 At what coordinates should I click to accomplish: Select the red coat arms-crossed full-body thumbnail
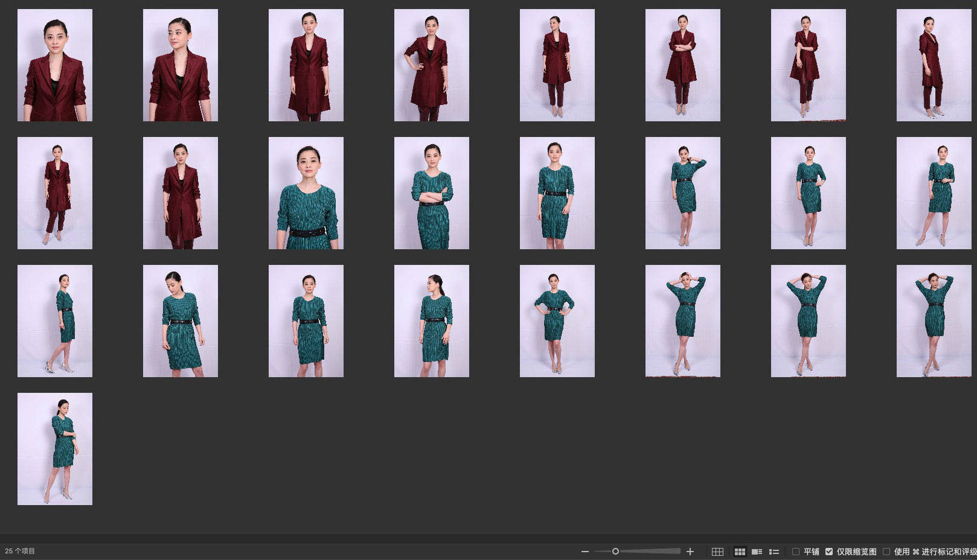(683, 65)
